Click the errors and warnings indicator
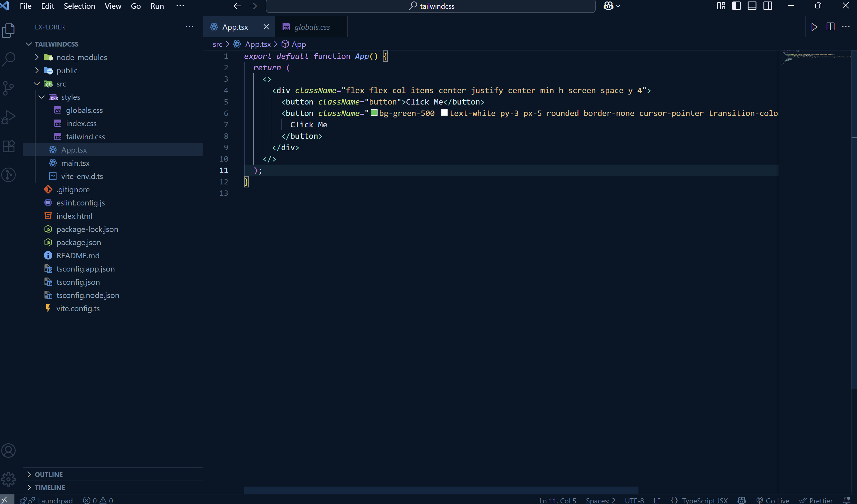The height and width of the screenshot is (504, 857). 98,500
